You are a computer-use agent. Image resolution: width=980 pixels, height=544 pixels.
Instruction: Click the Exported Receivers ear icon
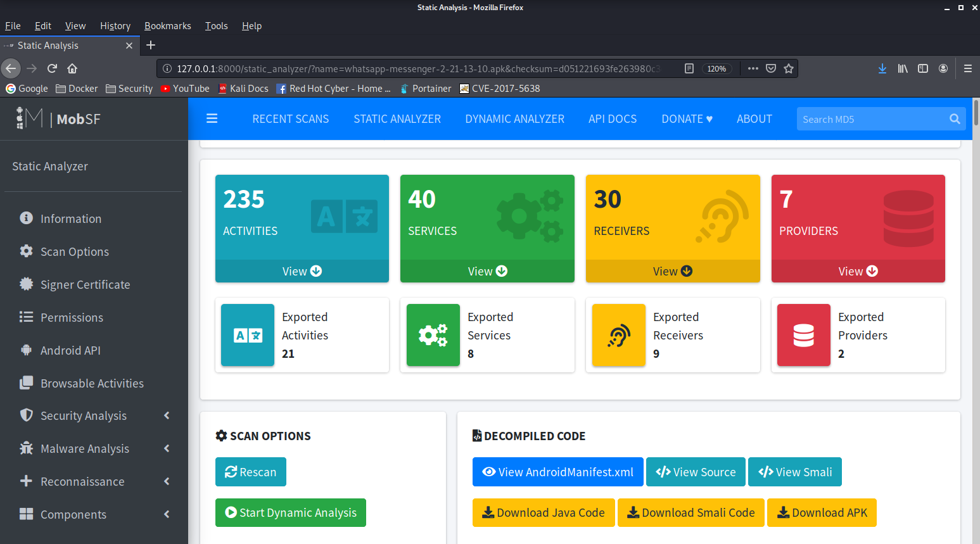618,335
